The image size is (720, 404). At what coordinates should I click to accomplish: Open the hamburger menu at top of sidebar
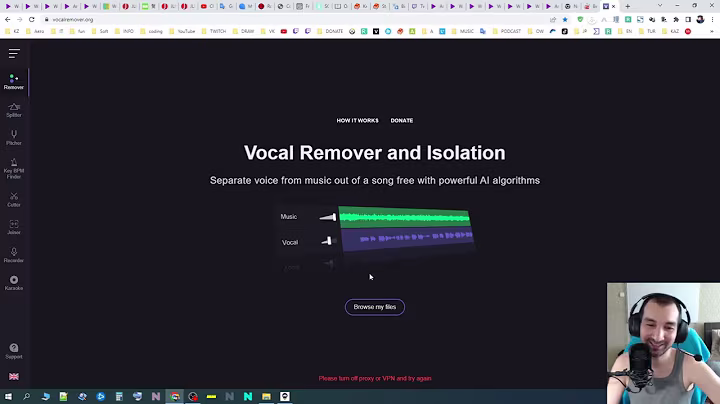(14, 53)
